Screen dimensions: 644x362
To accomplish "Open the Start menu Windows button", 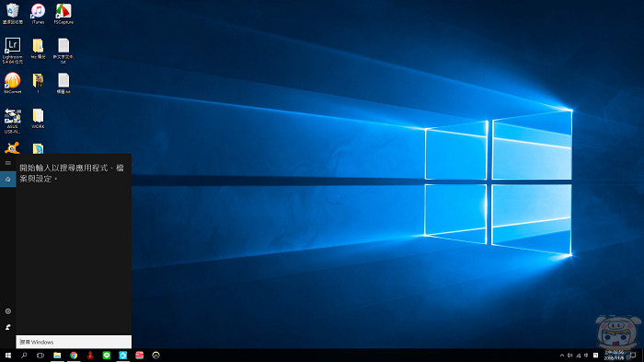I will pyautogui.click(x=7, y=355).
